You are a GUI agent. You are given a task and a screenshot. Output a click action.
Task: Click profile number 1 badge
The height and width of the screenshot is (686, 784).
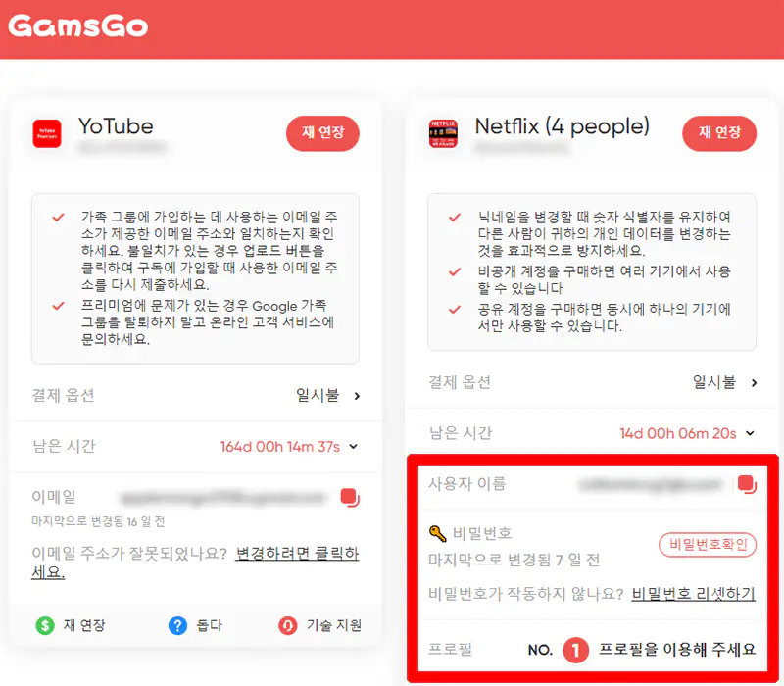point(575,650)
